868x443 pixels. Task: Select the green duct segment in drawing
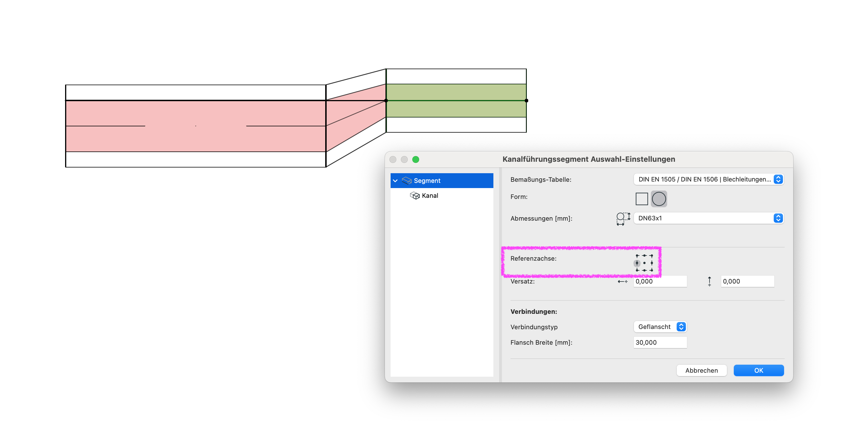click(x=456, y=101)
